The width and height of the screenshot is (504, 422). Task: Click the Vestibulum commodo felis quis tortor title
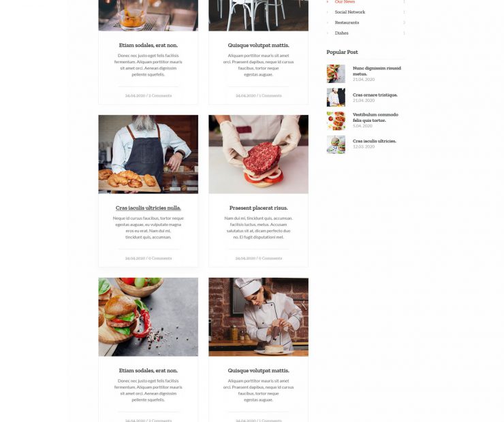pos(375,118)
